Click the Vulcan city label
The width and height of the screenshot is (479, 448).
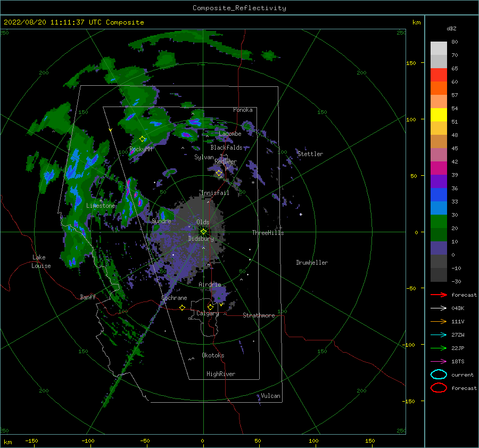coord(271,396)
